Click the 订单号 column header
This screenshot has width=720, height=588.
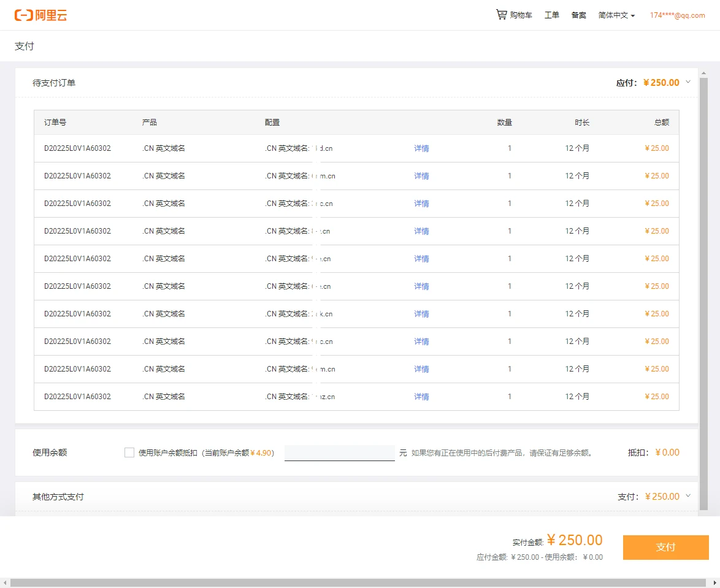pyautogui.click(x=55, y=123)
